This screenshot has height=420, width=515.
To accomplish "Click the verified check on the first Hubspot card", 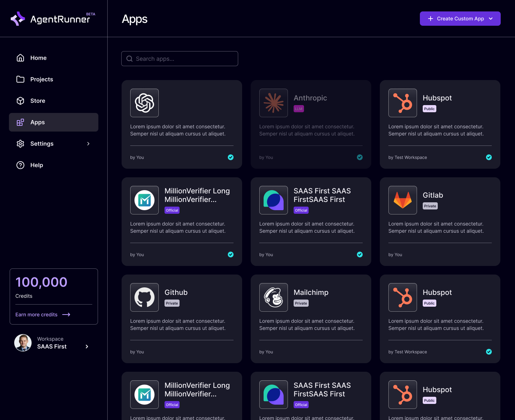I will (489, 157).
